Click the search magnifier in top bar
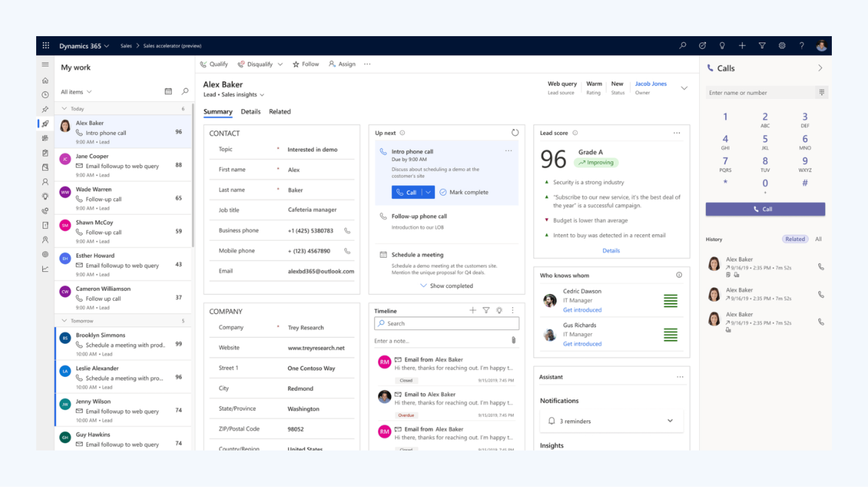868x487 pixels. pyautogui.click(x=682, y=46)
